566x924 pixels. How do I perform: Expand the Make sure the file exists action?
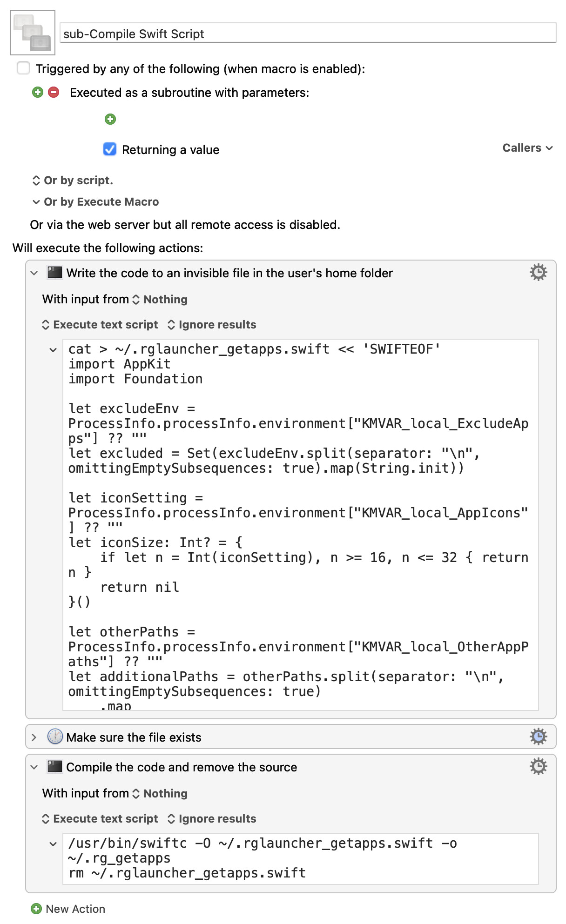[34, 737]
